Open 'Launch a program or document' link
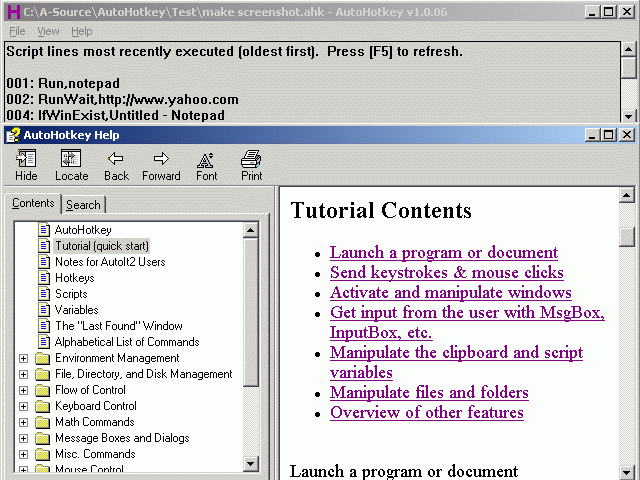 (444, 252)
